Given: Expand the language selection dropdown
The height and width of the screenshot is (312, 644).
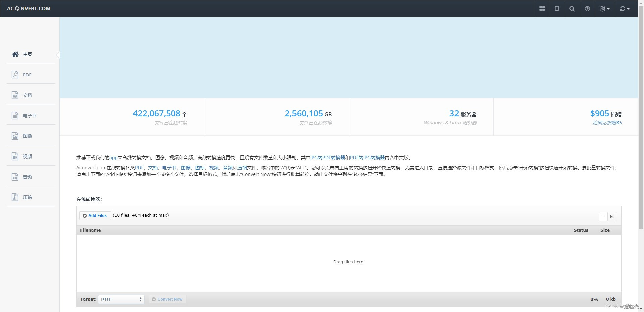Looking at the screenshot, I should [605, 9].
